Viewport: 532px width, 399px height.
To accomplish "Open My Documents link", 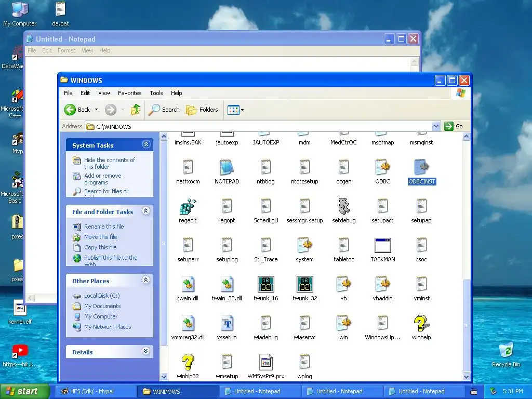I will tap(102, 306).
